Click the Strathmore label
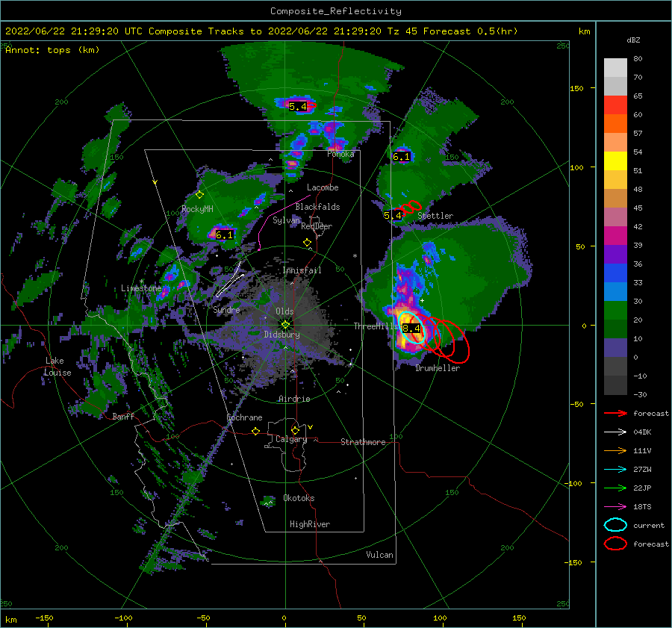The width and height of the screenshot is (672, 628). (x=363, y=442)
